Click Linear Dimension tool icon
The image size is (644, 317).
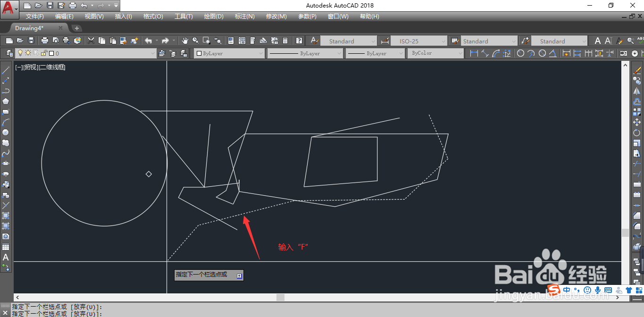[474, 53]
